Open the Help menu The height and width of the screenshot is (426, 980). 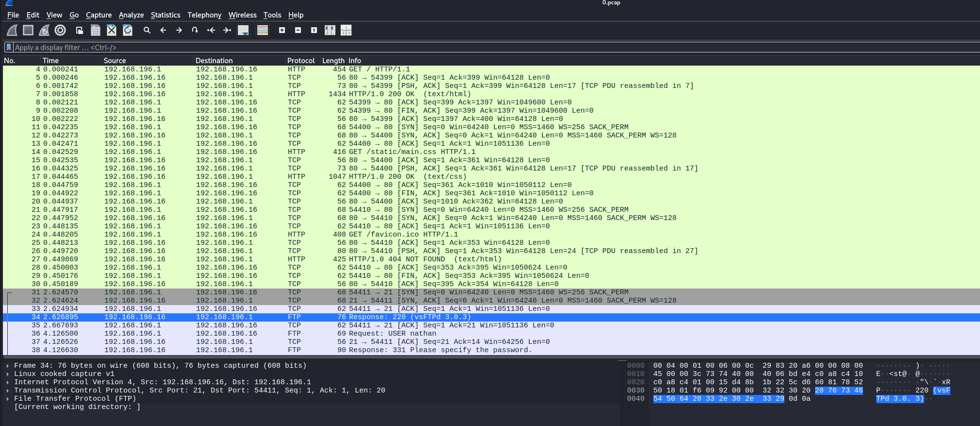[296, 15]
